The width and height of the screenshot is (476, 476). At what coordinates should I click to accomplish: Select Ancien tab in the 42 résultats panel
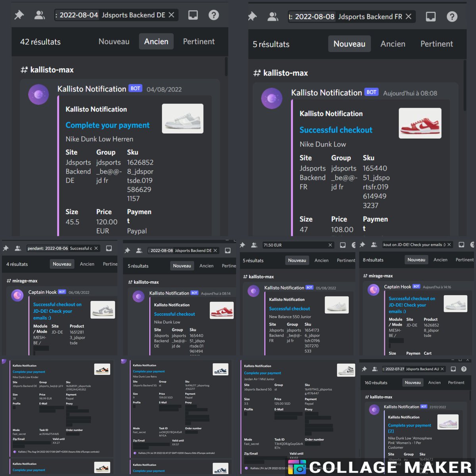click(x=156, y=41)
